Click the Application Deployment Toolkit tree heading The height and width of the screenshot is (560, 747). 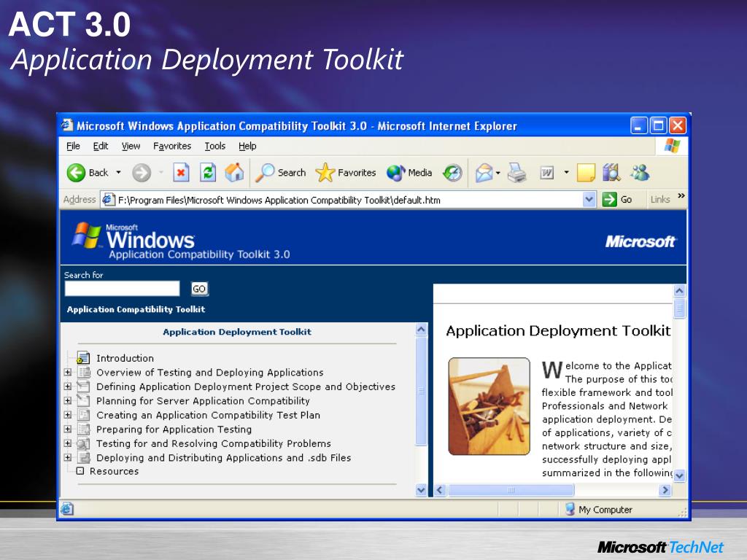coord(237,332)
